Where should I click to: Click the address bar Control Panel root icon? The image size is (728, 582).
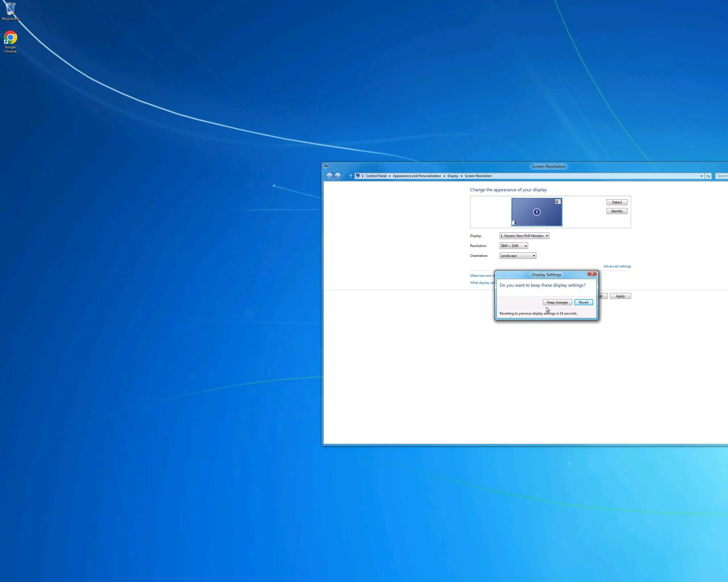[x=357, y=176]
